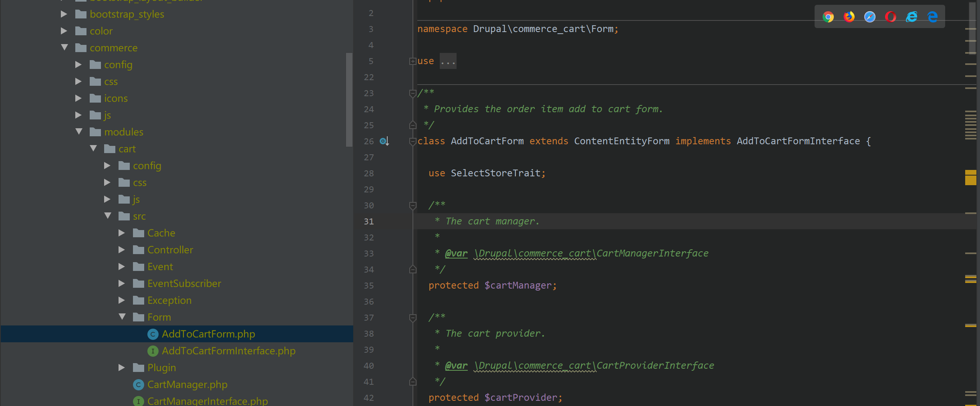Open in Internet Explorer browser icon
The image size is (980, 406).
coord(912,17)
